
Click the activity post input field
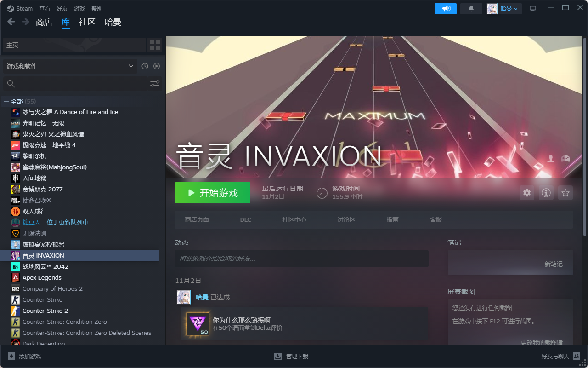(x=302, y=259)
